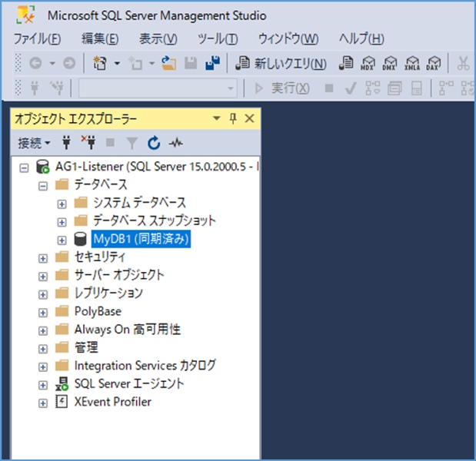Image resolution: width=476 pixels, height=461 pixels.
Task: Click 新しいクエリ(N) button
Action: pyautogui.click(x=281, y=63)
